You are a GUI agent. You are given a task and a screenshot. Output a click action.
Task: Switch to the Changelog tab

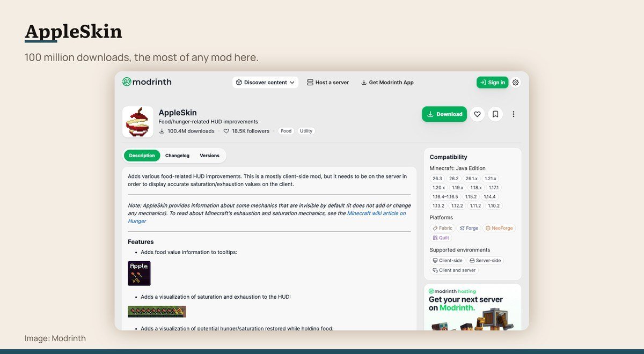coord(177,156)
